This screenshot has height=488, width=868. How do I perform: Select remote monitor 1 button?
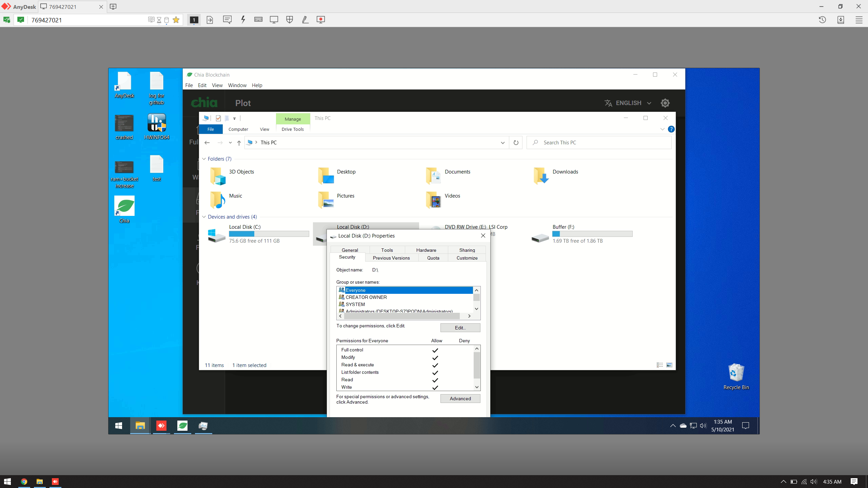[194, 20]
